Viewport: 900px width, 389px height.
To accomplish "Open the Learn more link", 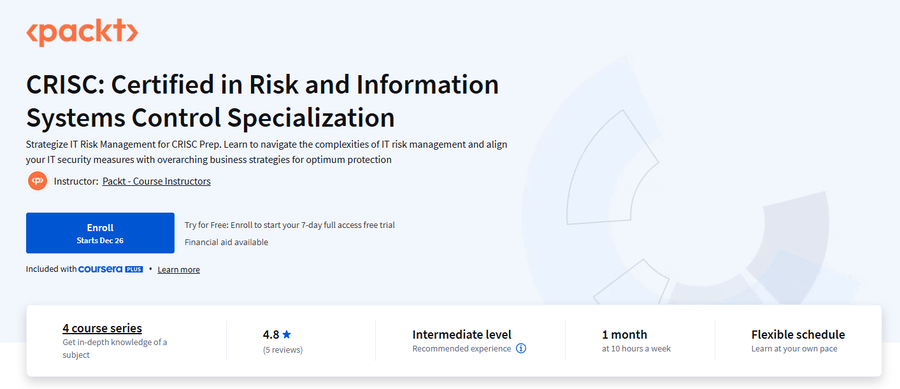I will (x=179, y=270).
